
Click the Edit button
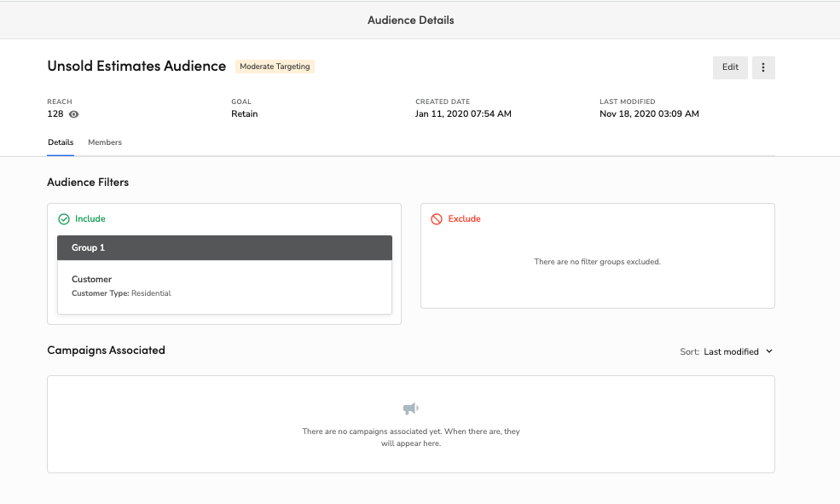click(x=729, y=67)
